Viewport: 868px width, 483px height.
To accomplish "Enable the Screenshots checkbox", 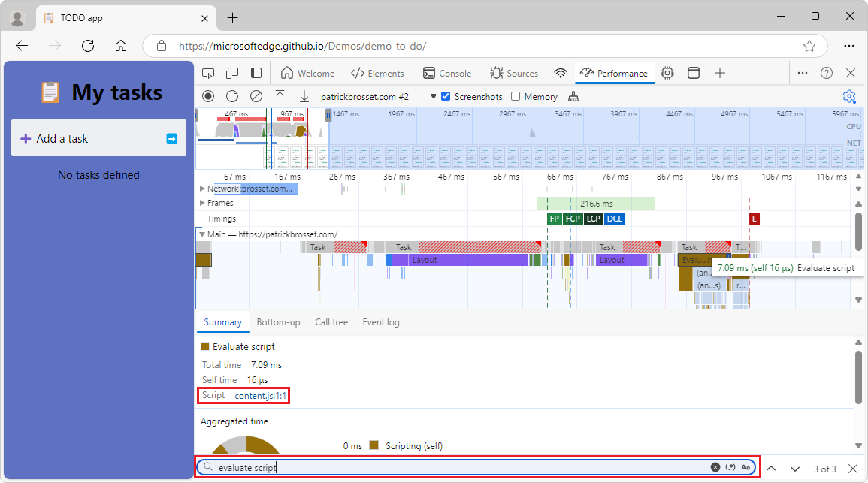I will pyautogui.click(x=446, y=96).
